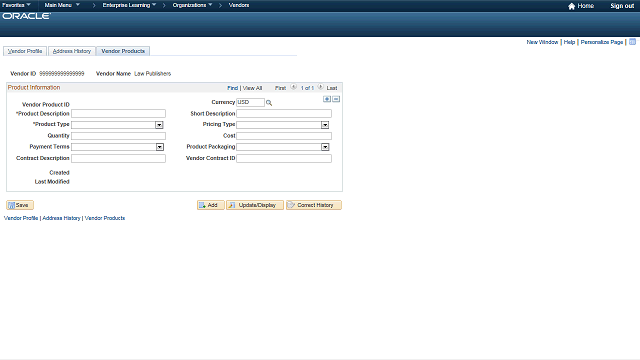This screenshot has width=640, height=360.
Task: Expand the Main Menu dropdown
Action: click(62, 5)
